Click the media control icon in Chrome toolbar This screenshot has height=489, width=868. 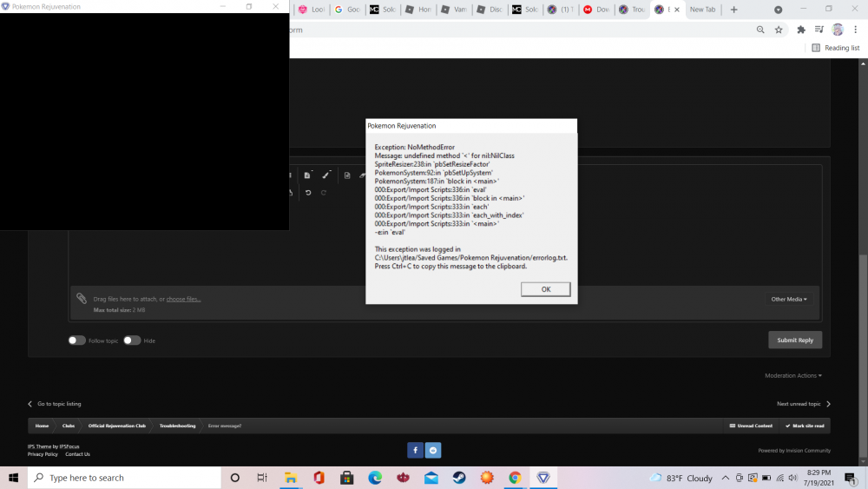[x=819, y=30]
